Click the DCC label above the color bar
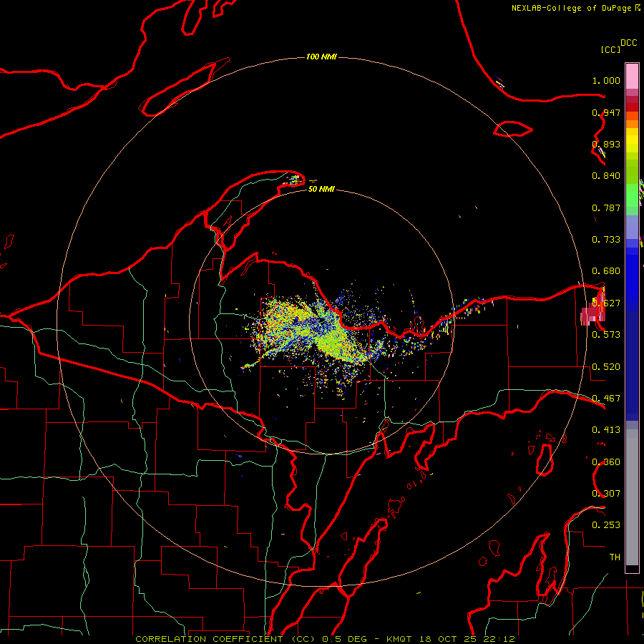This screenshot has height=644, width=644. 629,43
